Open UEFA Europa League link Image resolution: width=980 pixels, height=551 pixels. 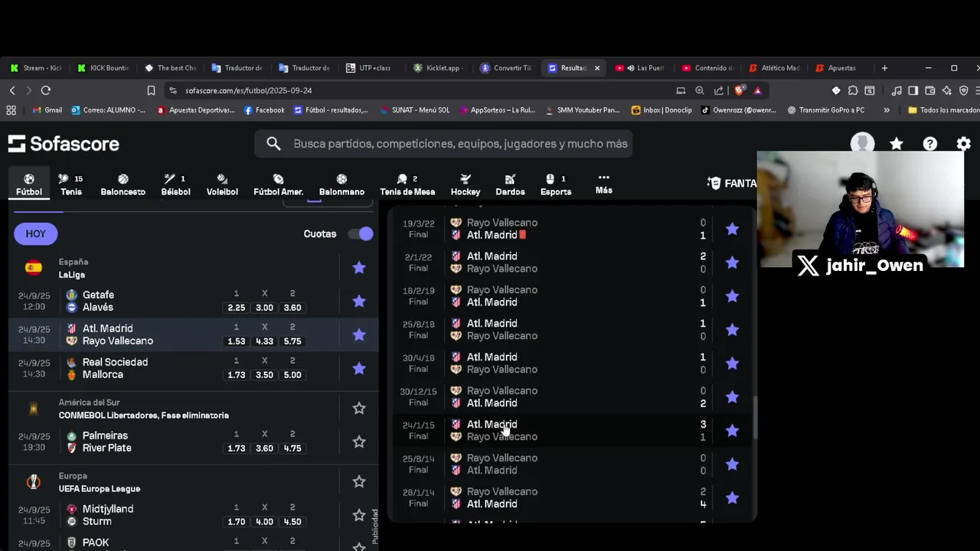pos(100,489)
